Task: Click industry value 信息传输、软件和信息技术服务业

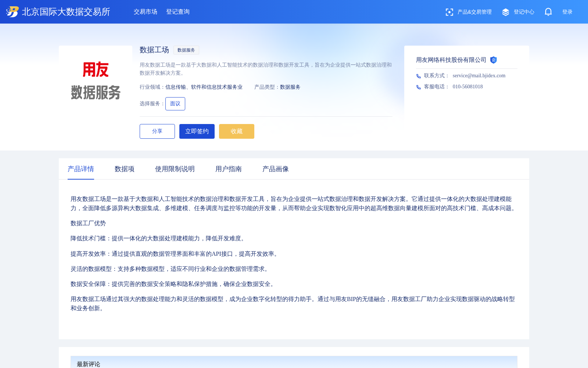Action: pos(204,87)
